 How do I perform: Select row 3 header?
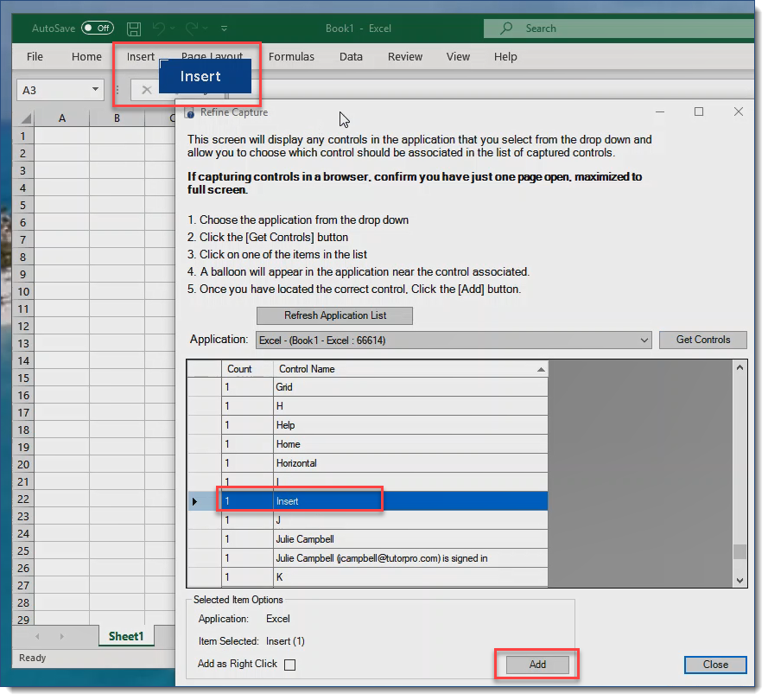coord(23,171)
